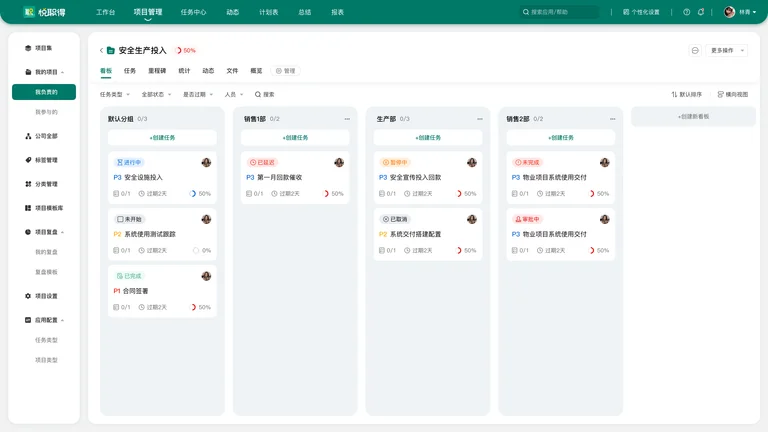768x432 pixels.
Task: Click the 默认排序 sort icon
Action: pos(674,95)
